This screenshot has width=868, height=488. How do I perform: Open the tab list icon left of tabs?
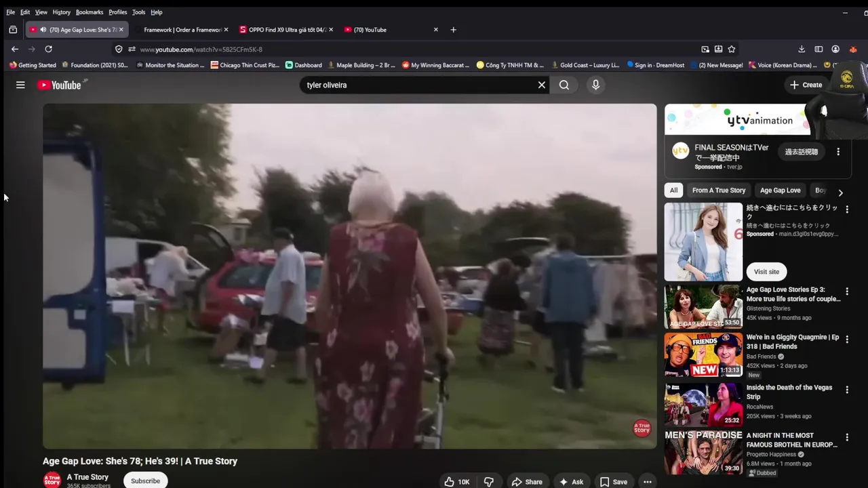tap(13, 30)
